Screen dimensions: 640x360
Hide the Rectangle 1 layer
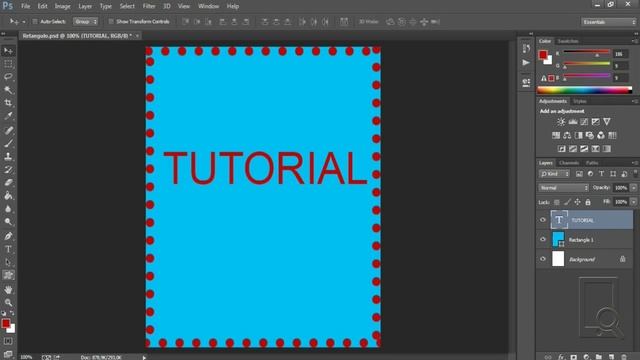pos(543,240)
